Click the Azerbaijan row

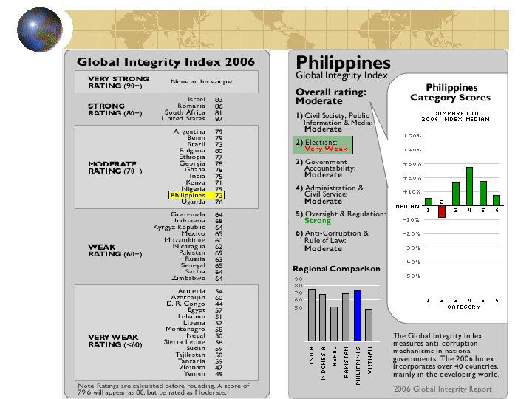[197, 298]
